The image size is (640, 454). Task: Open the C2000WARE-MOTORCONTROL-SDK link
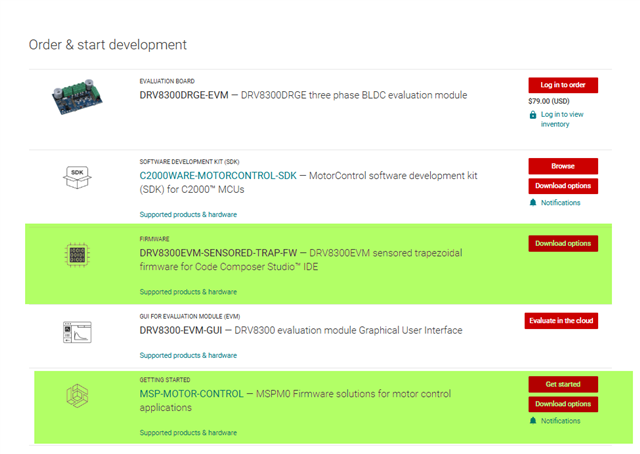pos(218,176)
